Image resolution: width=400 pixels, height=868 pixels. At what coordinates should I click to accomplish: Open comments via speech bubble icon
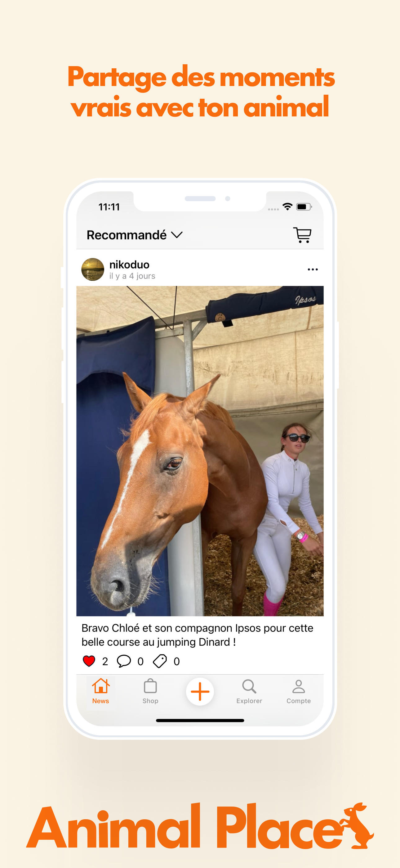click(124, 661)
